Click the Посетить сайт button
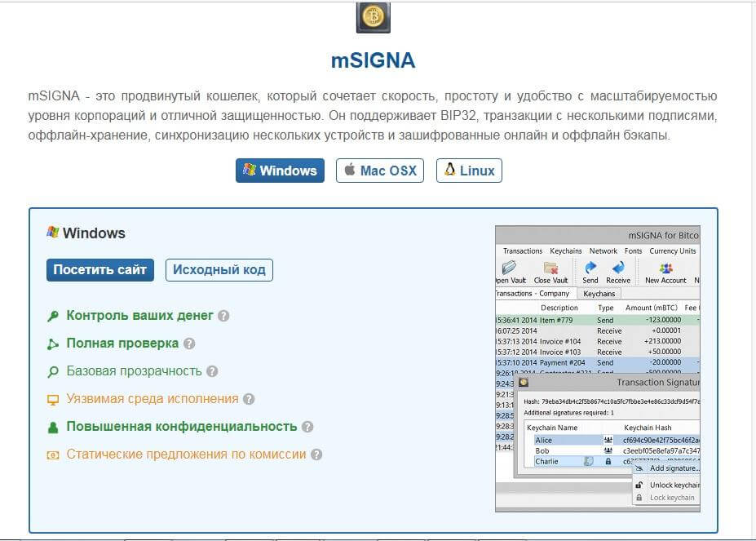 99,269
